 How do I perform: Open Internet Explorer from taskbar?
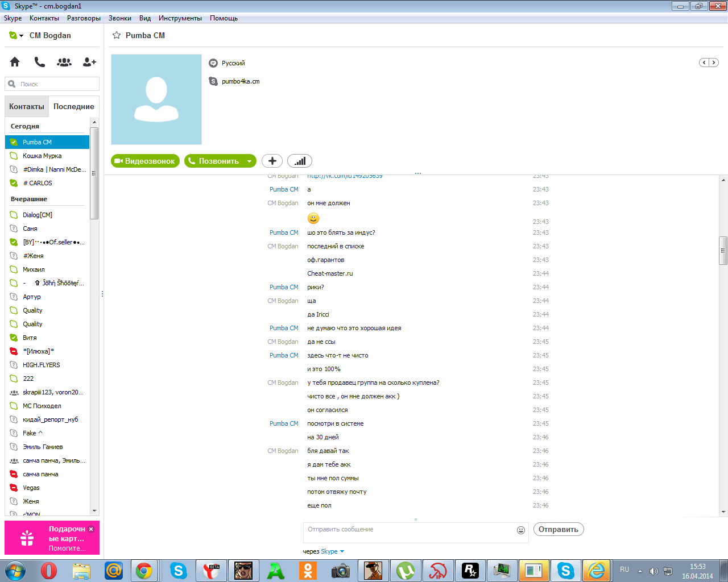pos(597,570)
